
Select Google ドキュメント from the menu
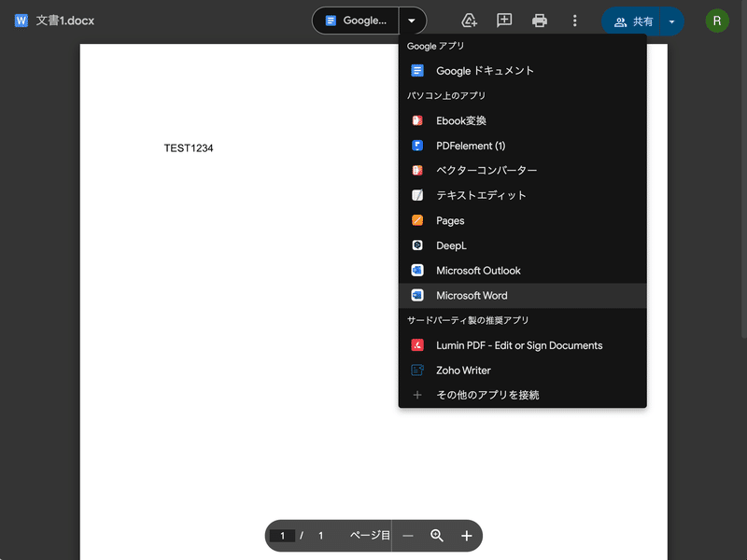pyautogui.click(x=522, y=71)
